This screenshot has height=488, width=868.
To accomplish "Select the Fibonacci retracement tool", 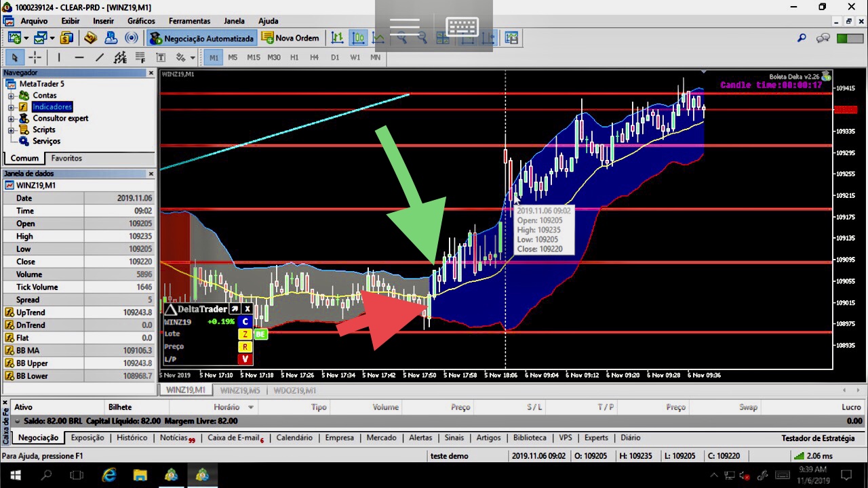I will (x=140, y=58).
